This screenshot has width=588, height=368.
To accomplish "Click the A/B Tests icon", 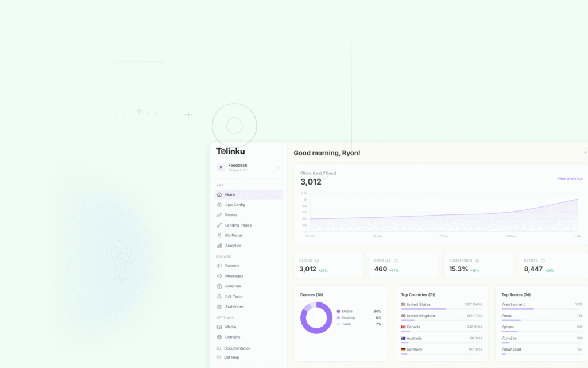I will click(219, 296).
